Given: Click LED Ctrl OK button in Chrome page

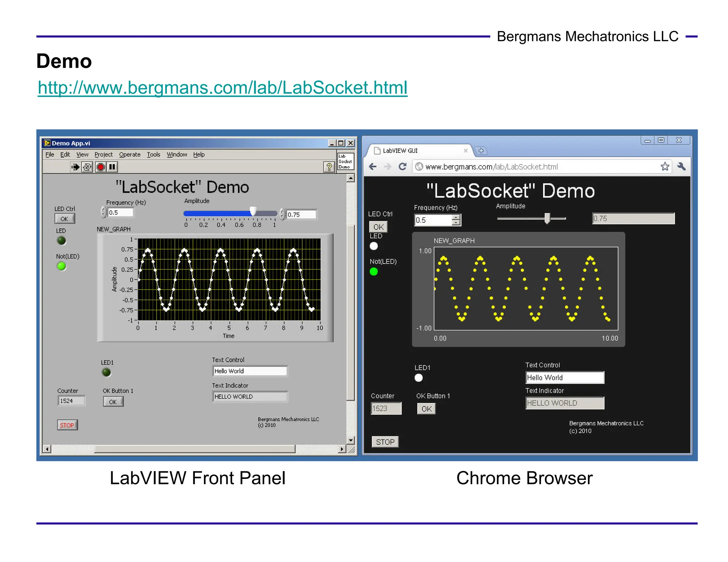Looking at the screenshot, I should tap(378, 227).
